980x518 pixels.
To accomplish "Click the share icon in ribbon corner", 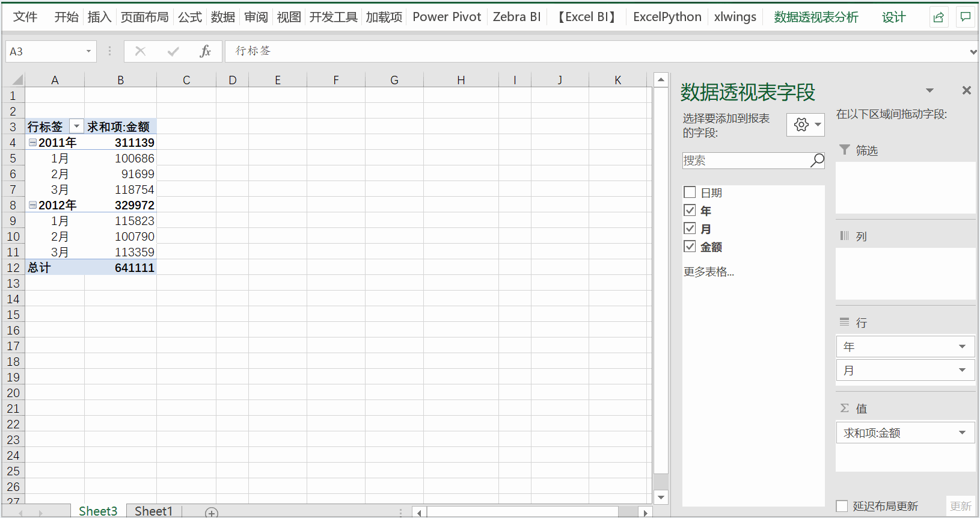I will point(939,17).
